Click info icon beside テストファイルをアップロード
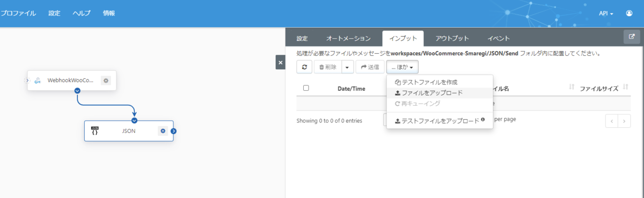644x198 pixels. pyautogui.click(x=483, y=120)
